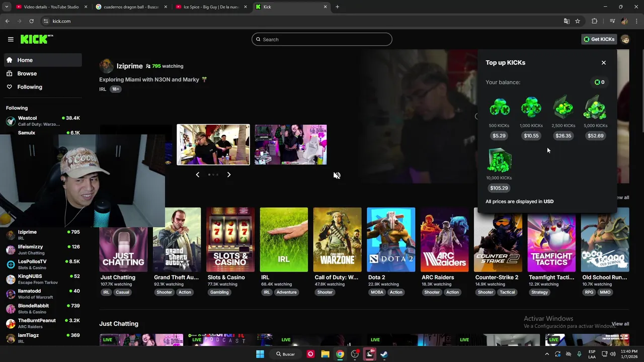Open TheBurntPeanut channel in sidebar

pos(43,323)
